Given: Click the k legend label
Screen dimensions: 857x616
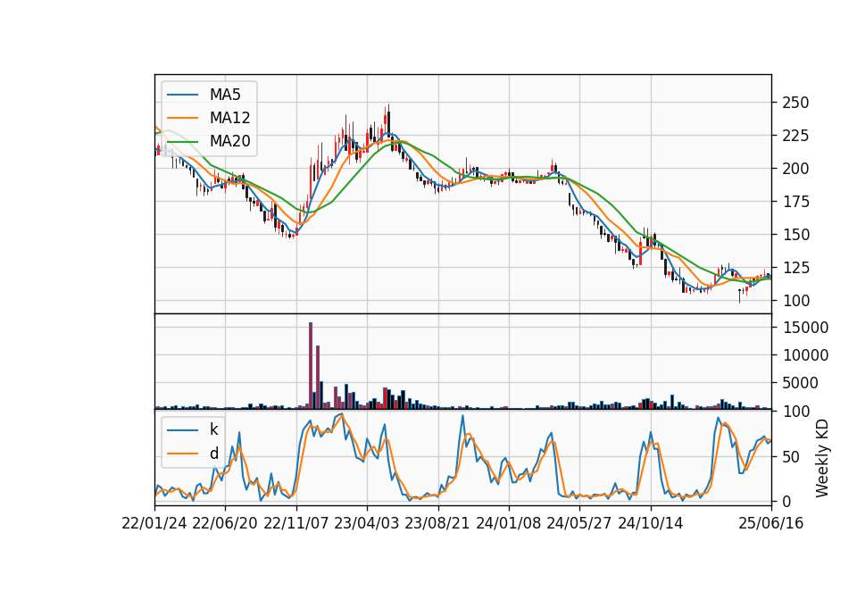Looking at the screenshot, I should [x=213, y=429].
